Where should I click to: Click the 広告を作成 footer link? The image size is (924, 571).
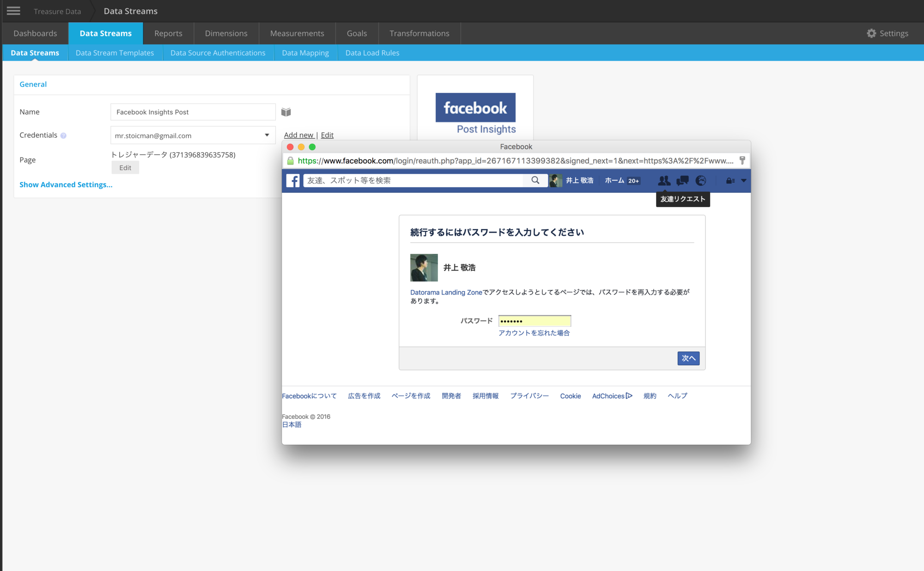point(364,396)
